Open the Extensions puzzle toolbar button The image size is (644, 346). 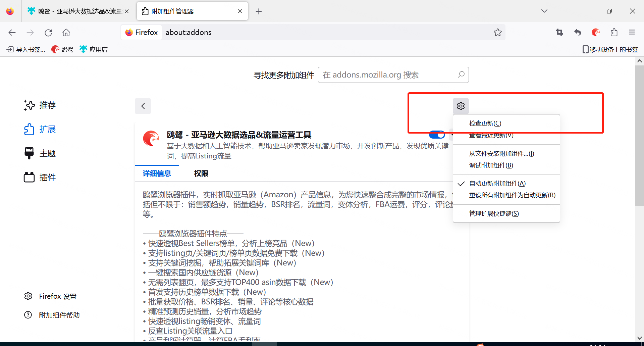[x=614, y=32]
